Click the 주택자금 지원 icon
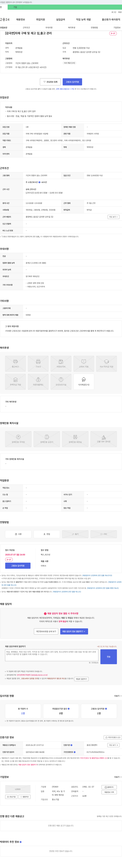122x868 pixels. (x=16, y=379)
